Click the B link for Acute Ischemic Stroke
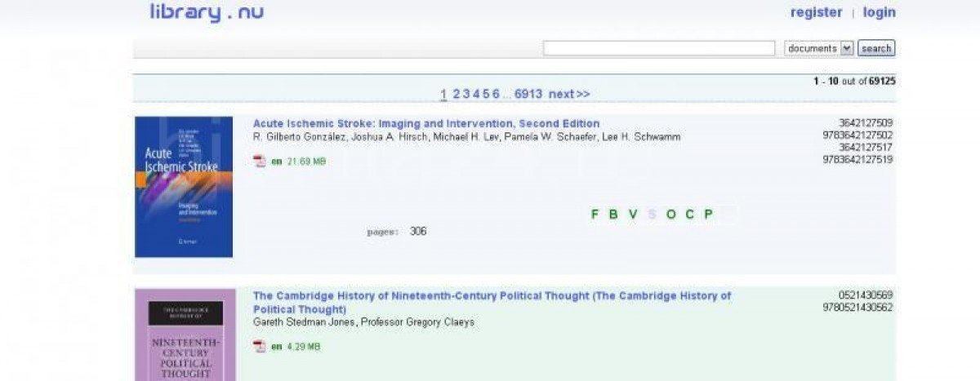This screenshot has height=381, width=980. pyautogui.click(x=613, y=215)
